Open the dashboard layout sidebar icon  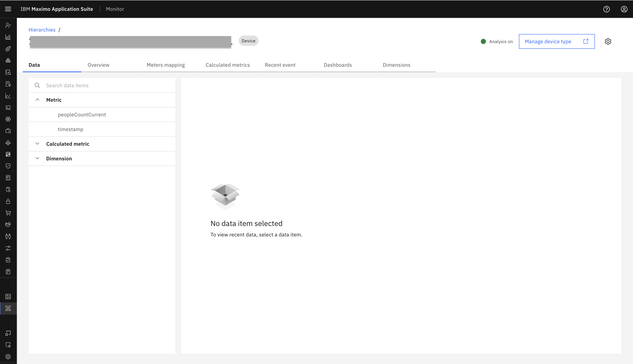(x=8, y=297)
